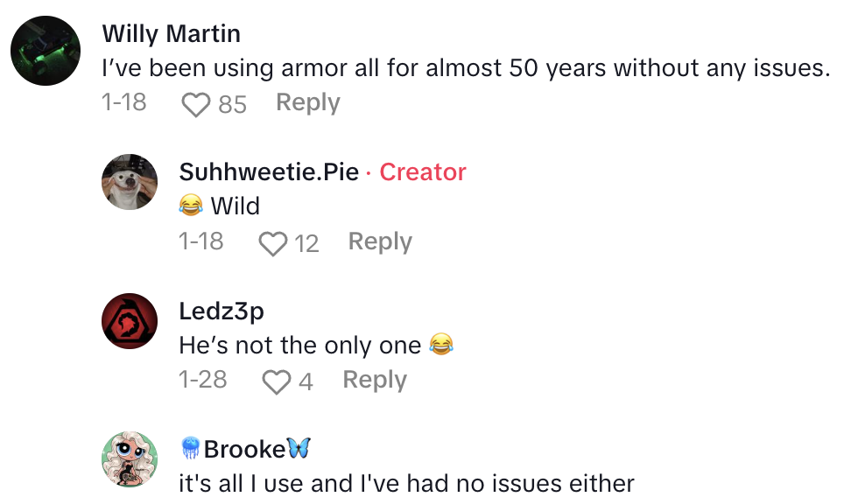The height and width of the screenshot is (504, 865).
Task: Reply to Suhhweetie.Pie's comment
Action: pyautogui.click(x=380, y=241)
